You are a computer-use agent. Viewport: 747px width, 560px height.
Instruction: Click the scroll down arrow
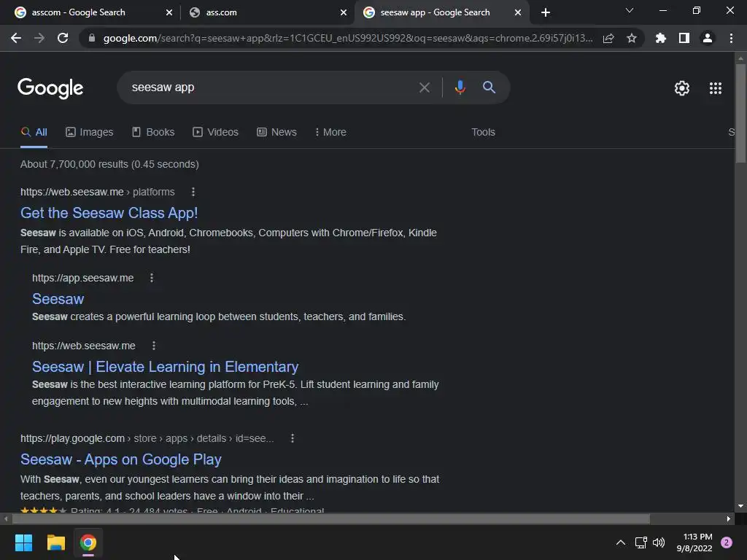tap(740, 506)
